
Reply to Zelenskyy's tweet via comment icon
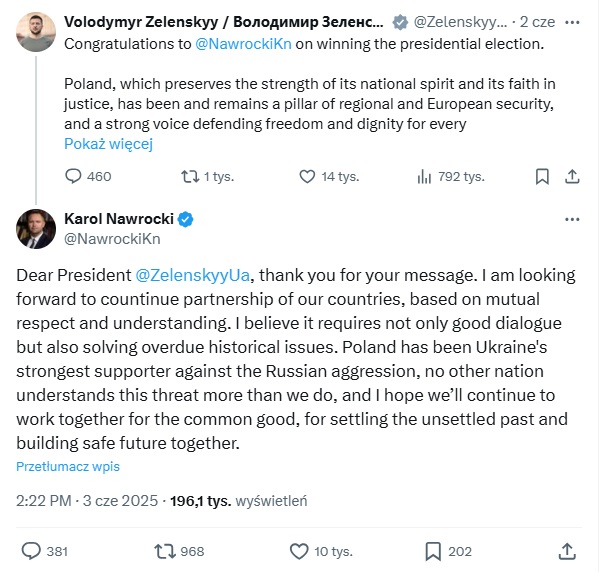pos(73,176)
